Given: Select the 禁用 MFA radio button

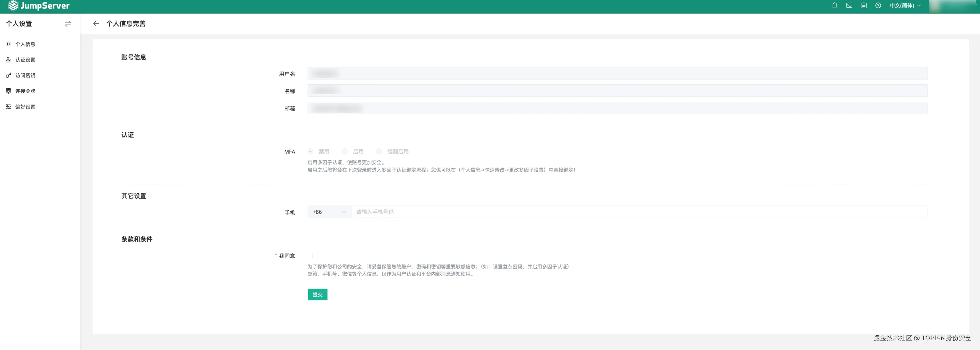Looking at the screenshot, I should click(x=310, y=151).
